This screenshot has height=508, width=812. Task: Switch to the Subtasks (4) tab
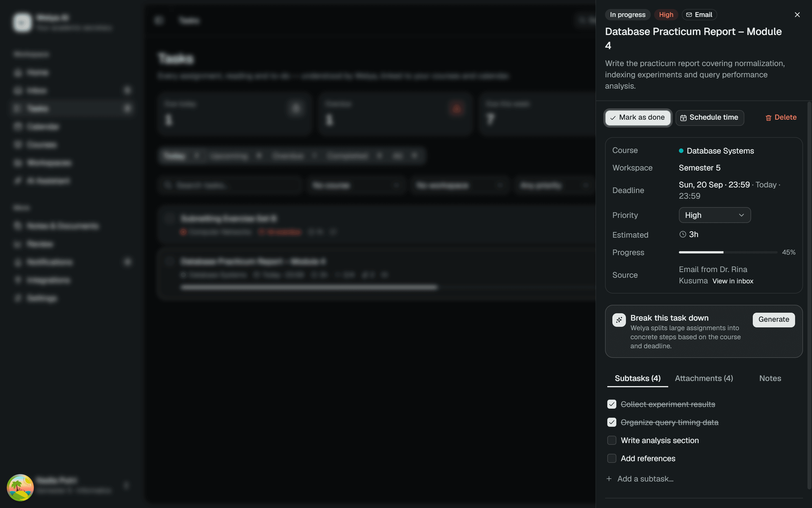(637, 378)
